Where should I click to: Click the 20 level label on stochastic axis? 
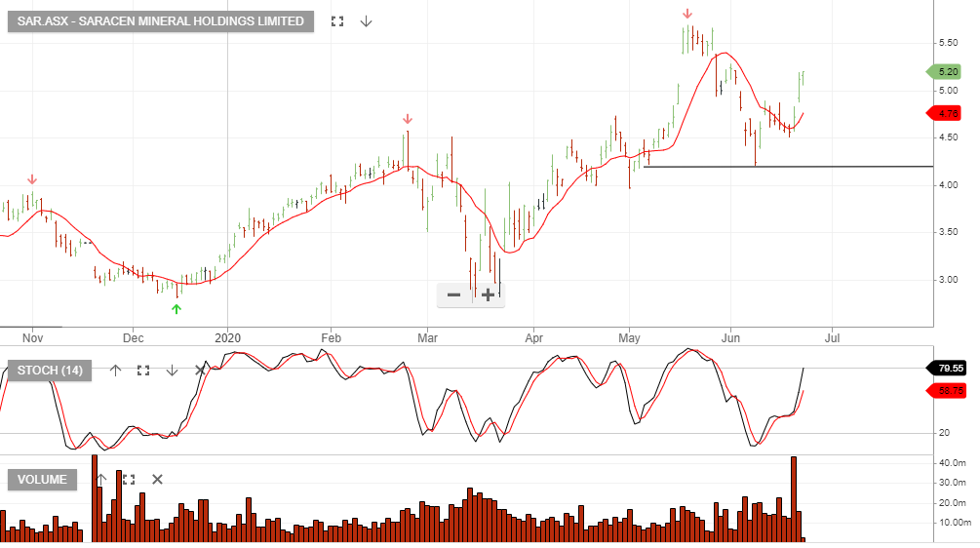pos(944,432)
